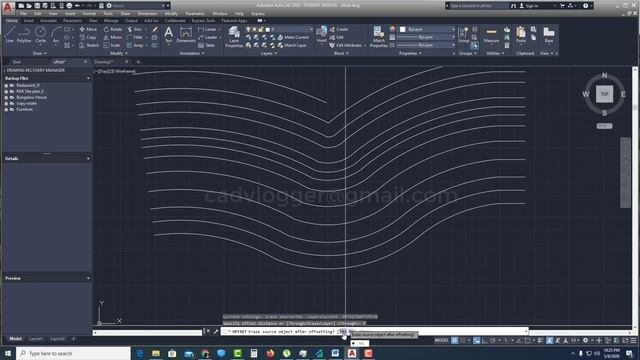Click the object color wheel swatch

tap(392, 29)
